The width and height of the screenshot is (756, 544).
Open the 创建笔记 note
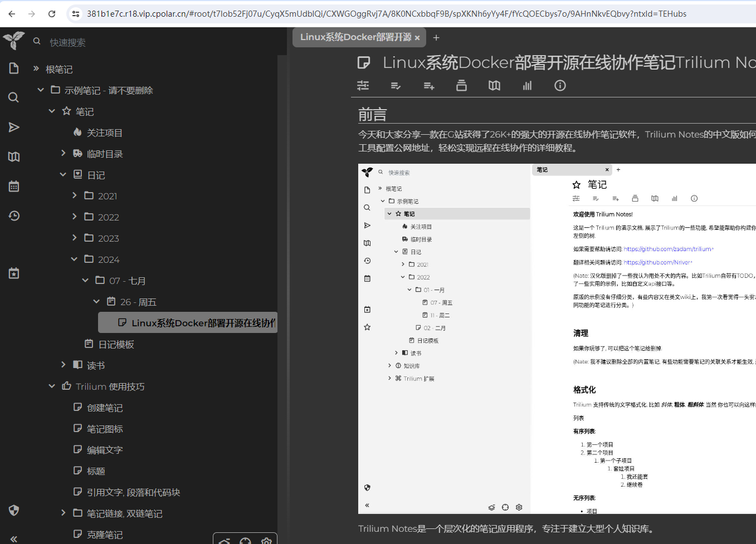coord(105,408)
